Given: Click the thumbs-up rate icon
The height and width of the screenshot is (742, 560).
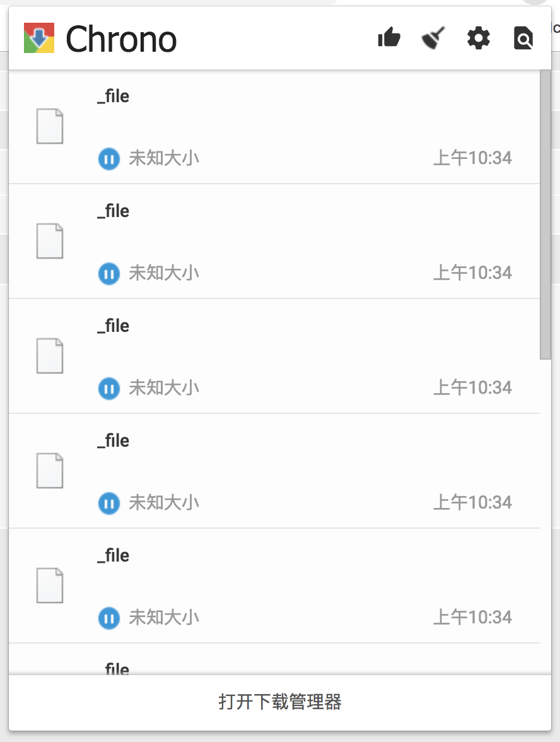Looking at the screenshot, I should coord(389,38).
